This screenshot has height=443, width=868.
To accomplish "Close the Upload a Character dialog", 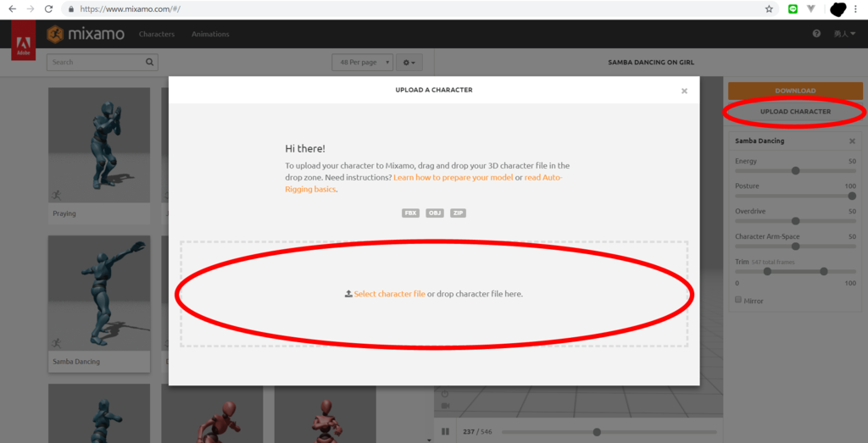I will pyautogui.click(x=684, y=91).
